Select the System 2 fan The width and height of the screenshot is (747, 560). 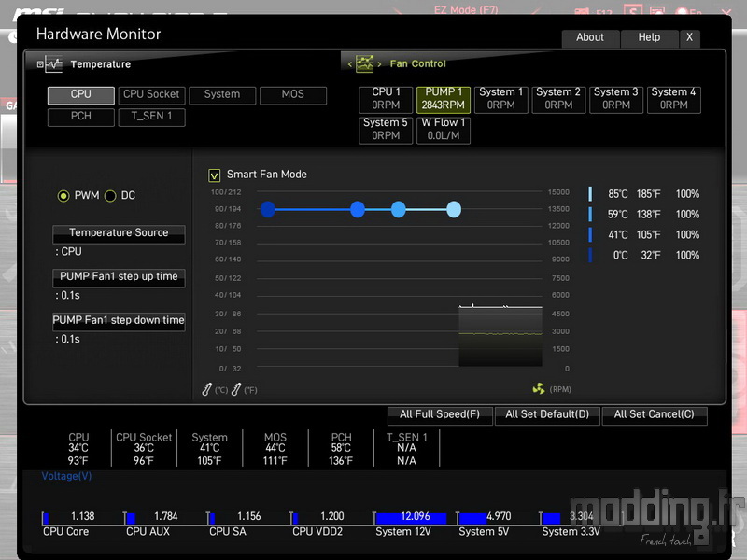pyautogui.click(x=558, y=99)
